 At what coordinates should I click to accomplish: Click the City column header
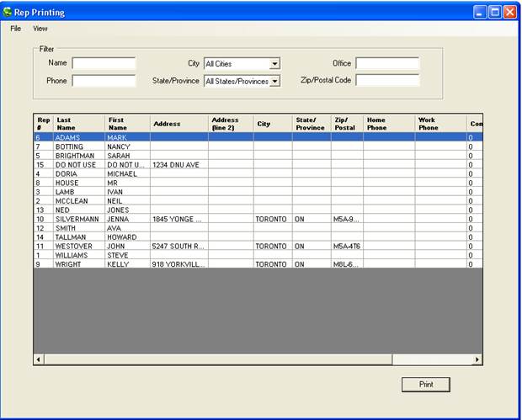(272, 124)
